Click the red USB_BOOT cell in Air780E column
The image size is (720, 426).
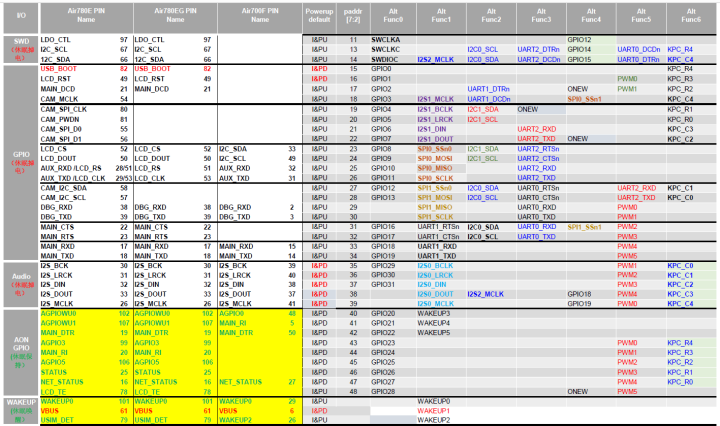(x=58, y=69)
